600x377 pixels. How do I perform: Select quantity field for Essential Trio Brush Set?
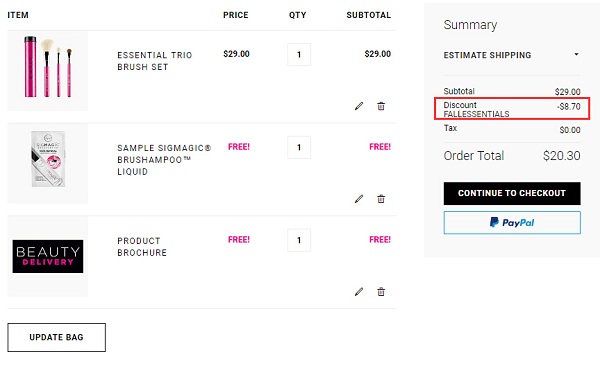[299, 54]
